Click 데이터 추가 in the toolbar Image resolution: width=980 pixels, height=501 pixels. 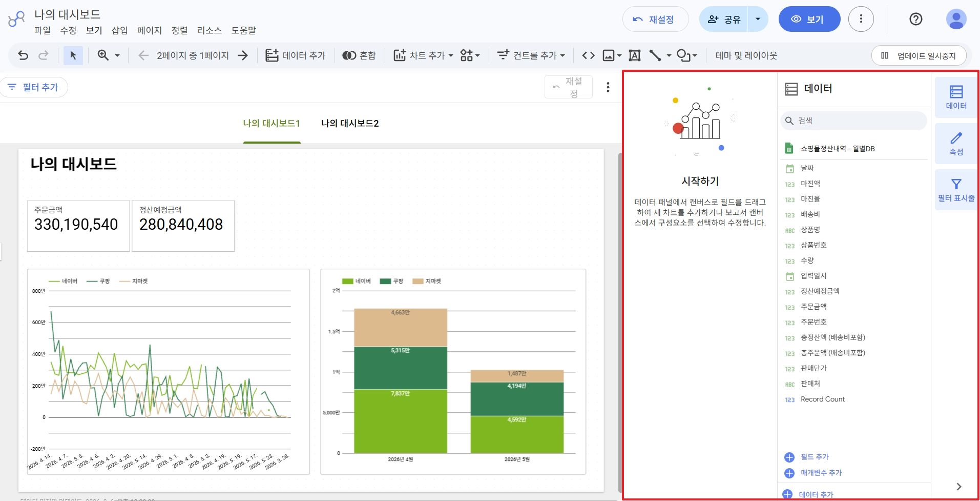[295, 55]
